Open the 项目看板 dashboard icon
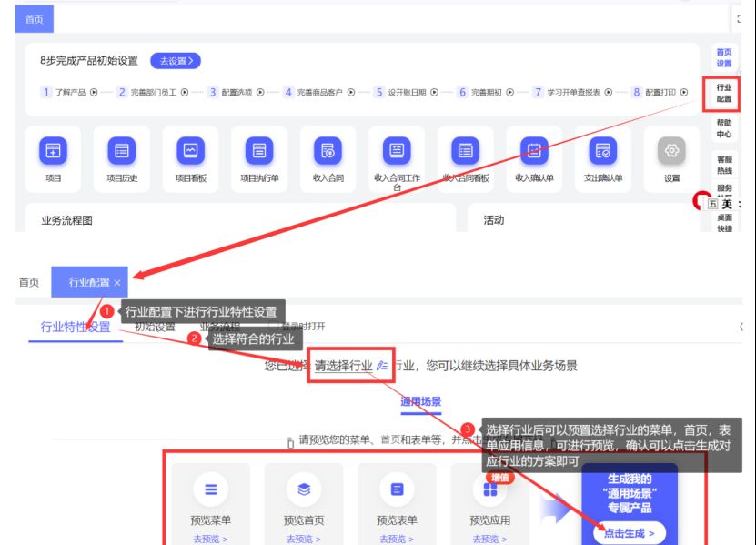The image size is (756, 545). [x=190, y=150]
